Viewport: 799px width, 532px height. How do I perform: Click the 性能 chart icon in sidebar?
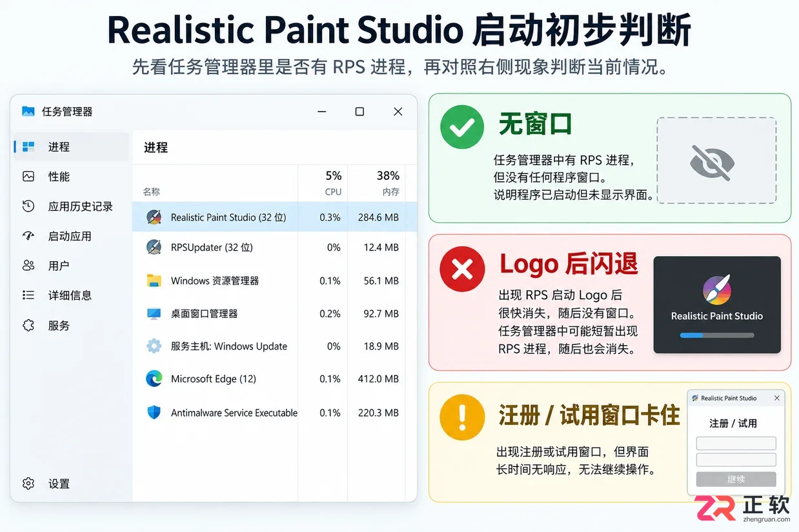(28, 177)
